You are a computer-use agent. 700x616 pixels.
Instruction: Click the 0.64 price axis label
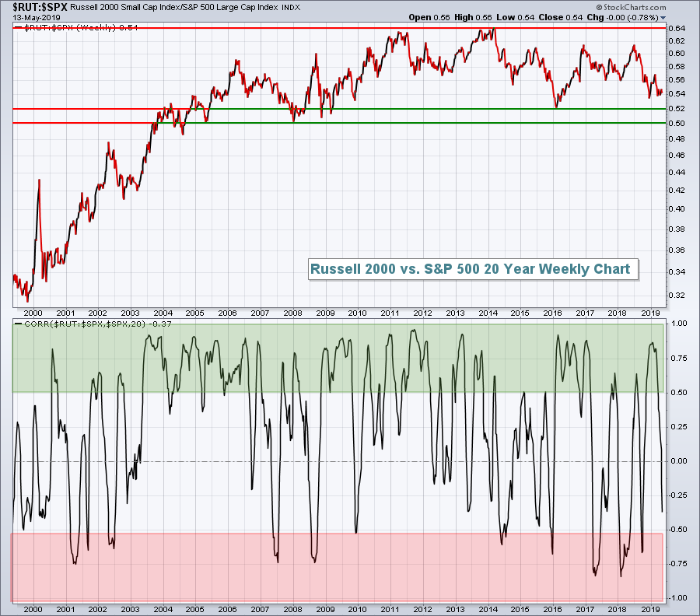click(x=677, y=28)
